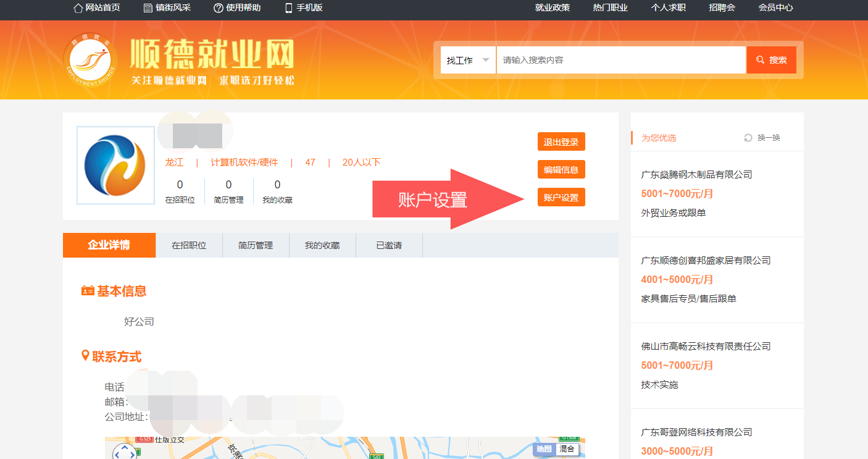
Task: Select the 我的收藏 tab
Action: 322,245
